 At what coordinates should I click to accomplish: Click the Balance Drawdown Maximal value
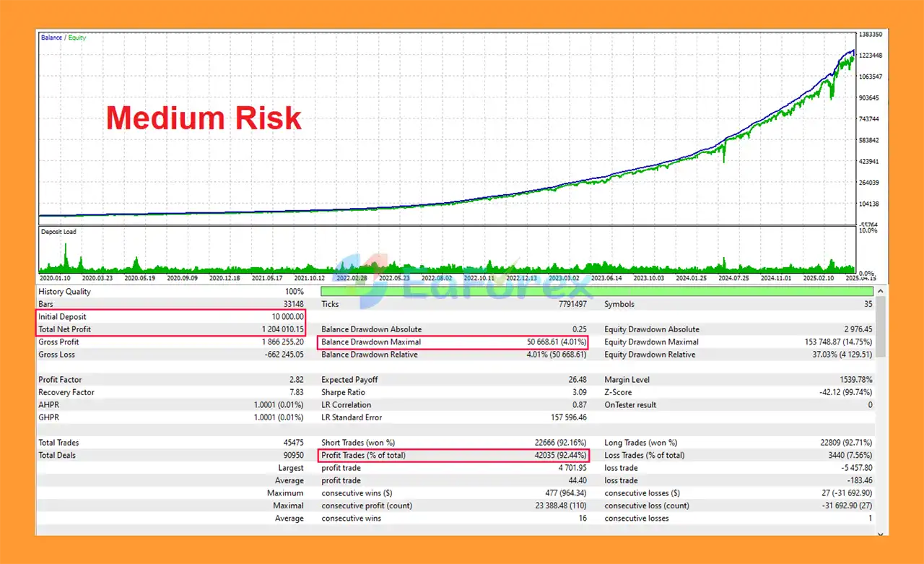pos(557,342)
